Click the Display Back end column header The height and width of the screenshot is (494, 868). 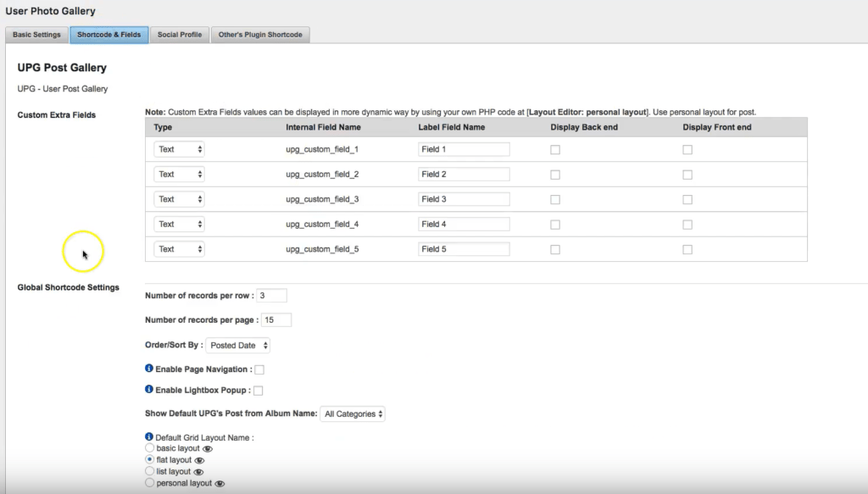584,127
